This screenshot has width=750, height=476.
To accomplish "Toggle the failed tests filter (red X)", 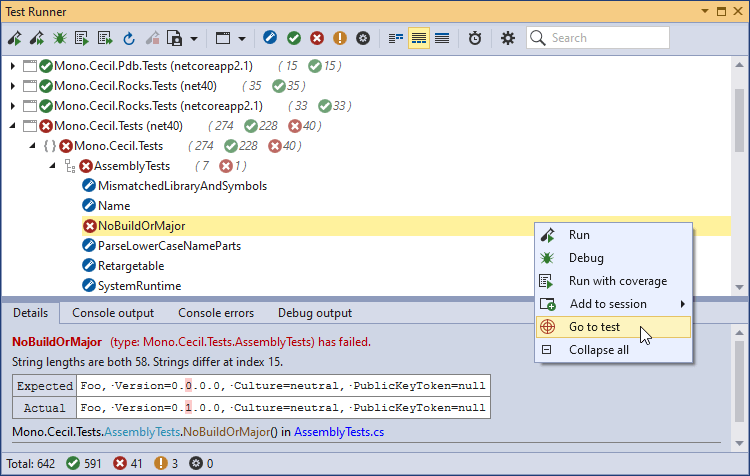I will (317, 38).
